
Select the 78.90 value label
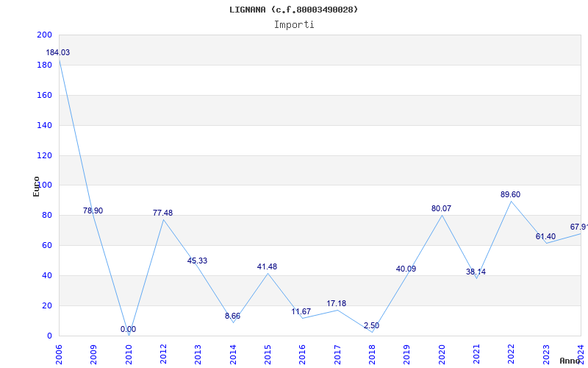tap(93, 210)
